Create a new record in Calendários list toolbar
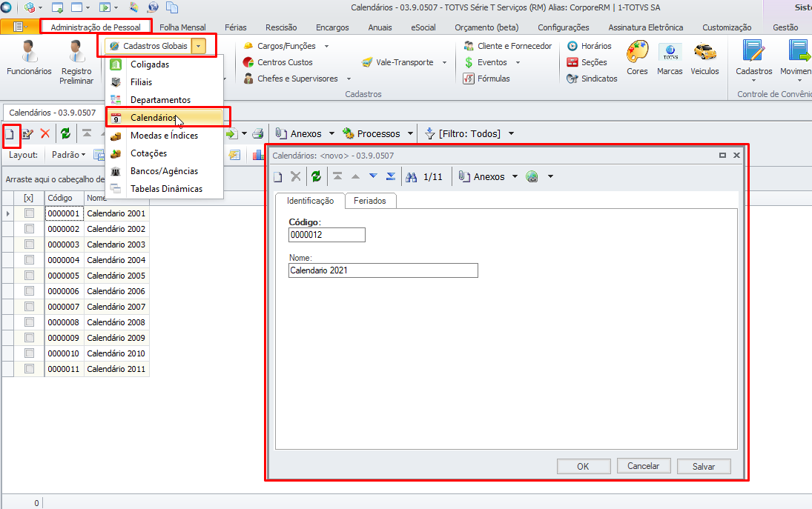The height and width of the screenshot is (509, 812). coord(10,135)
